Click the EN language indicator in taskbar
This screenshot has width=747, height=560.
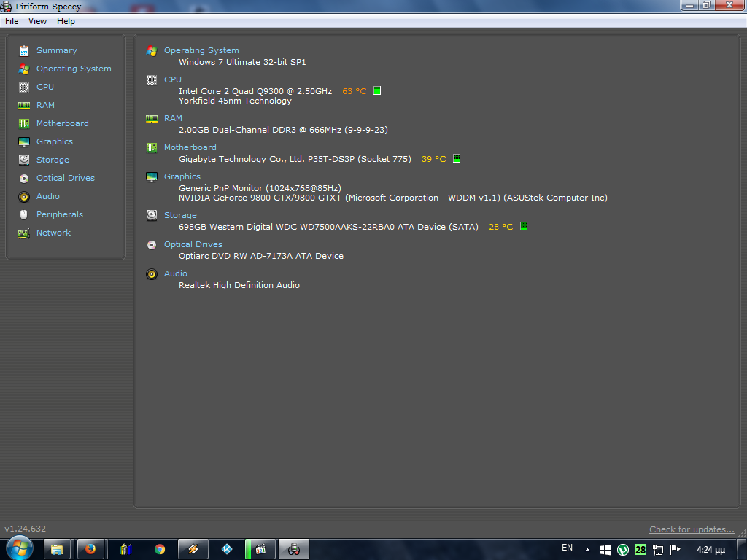tap(567, 548)
